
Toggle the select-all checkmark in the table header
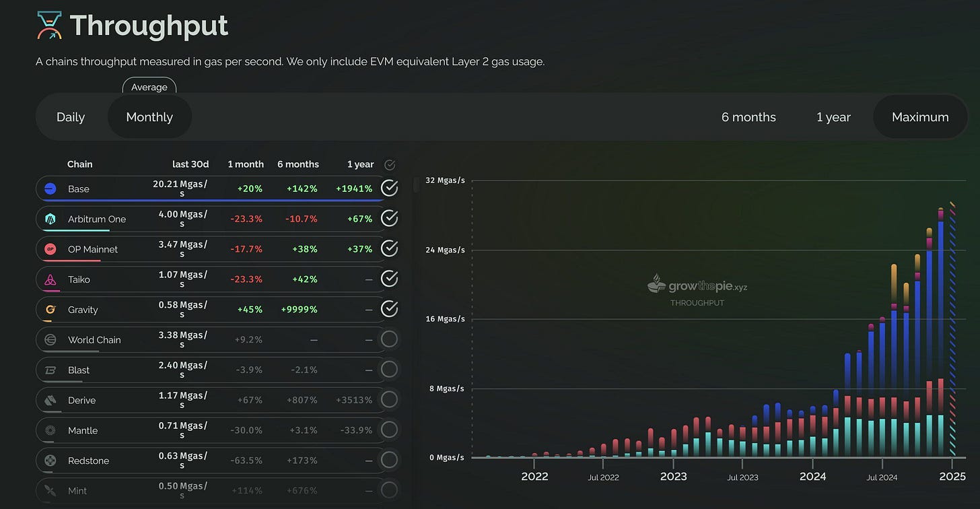tap(389, 165)
